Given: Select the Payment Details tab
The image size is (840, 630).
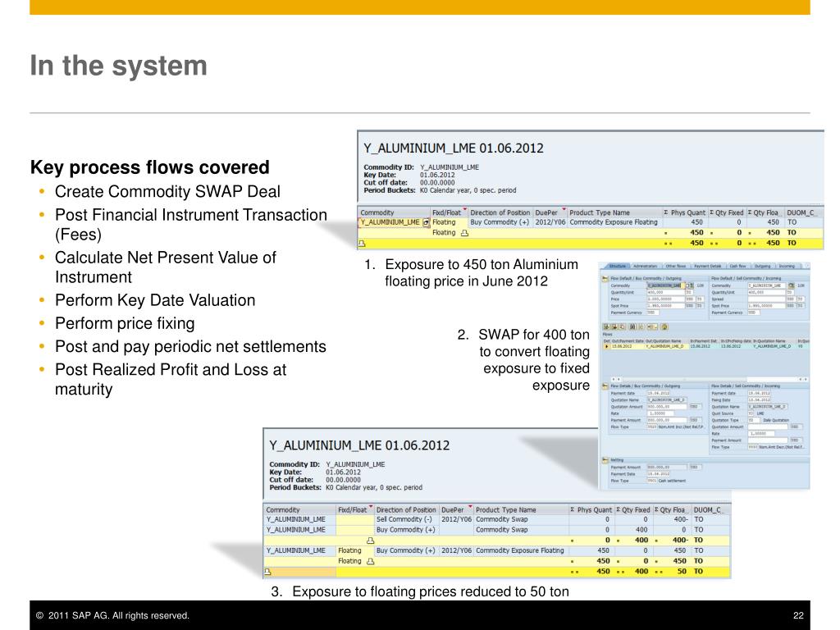Looking at the screenshot, I should click(708, 266).
